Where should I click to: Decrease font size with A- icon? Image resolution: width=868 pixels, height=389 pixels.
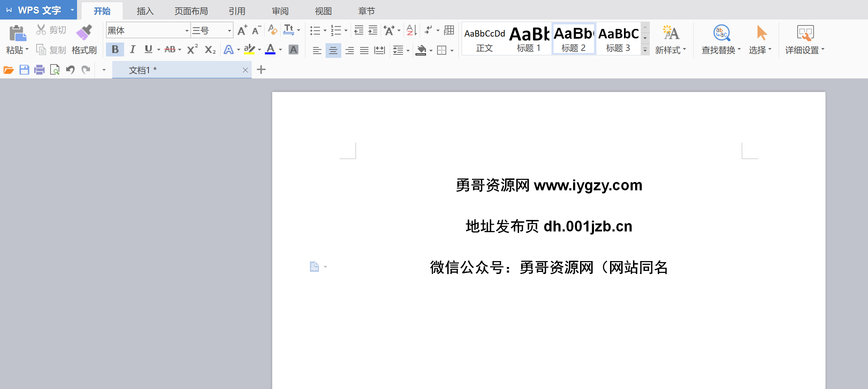[x=257, y=30]
